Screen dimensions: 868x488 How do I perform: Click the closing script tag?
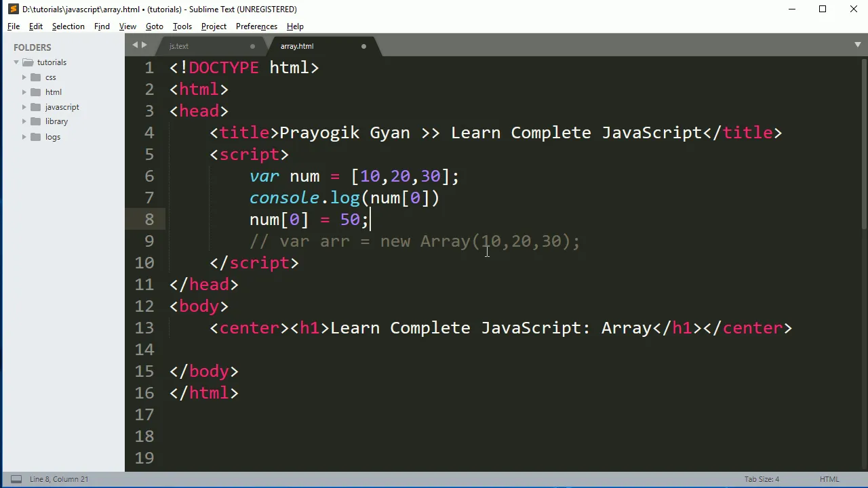tap(254, 263)
